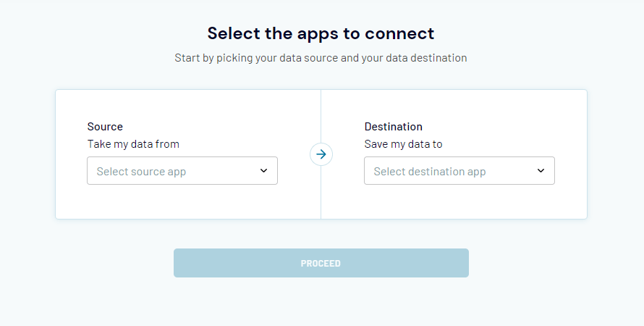
Task: Click the 'Select the apps to connect' title
Action: [321, 33]
